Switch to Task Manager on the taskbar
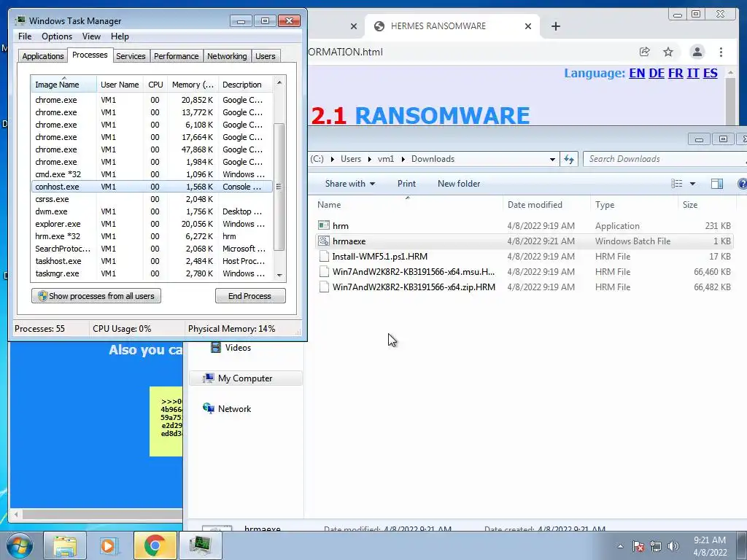The height and width of the screenshot is (560, 747). [x=200, y=545]
